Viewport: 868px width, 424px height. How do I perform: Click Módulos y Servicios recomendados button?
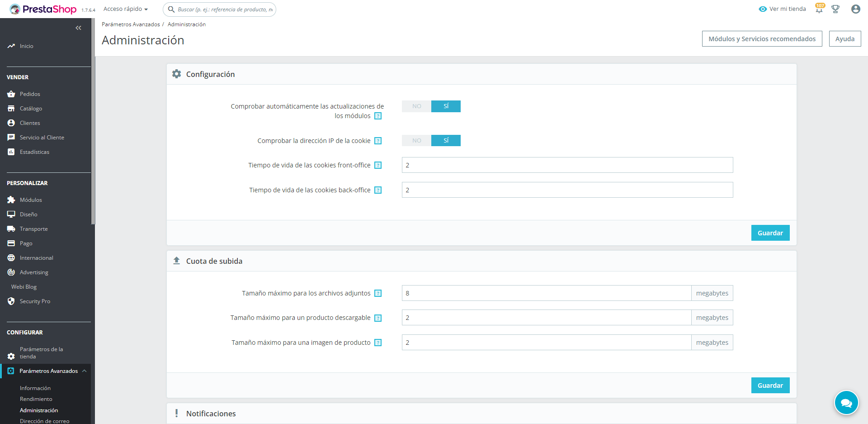click(762, 39)
